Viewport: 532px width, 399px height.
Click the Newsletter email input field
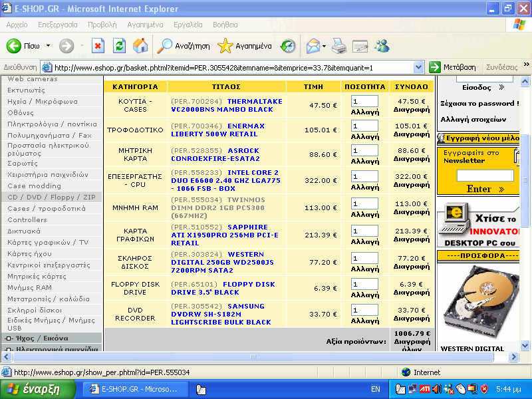(x=485, y=176)
